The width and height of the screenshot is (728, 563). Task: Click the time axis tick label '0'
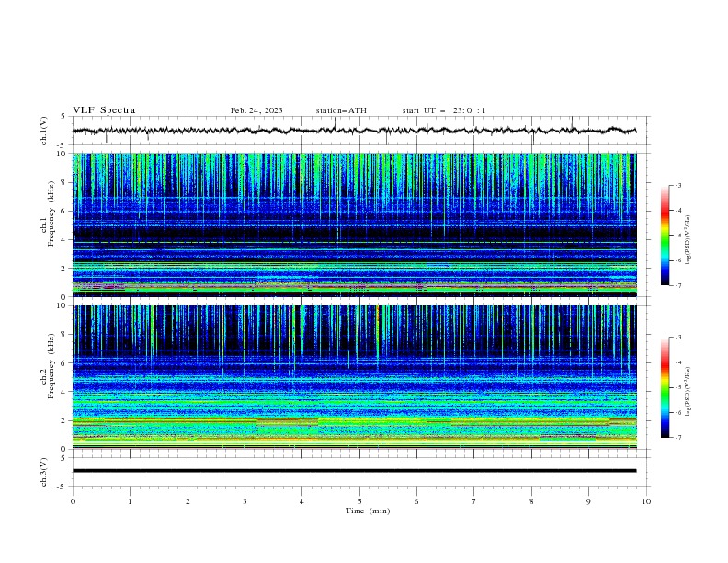point(73,501)
